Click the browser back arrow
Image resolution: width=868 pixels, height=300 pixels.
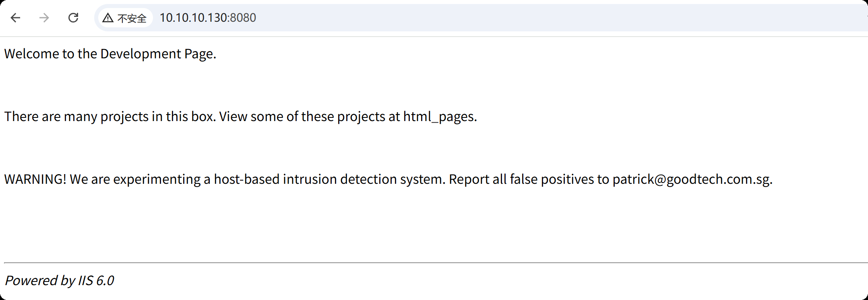click(15, 18)
